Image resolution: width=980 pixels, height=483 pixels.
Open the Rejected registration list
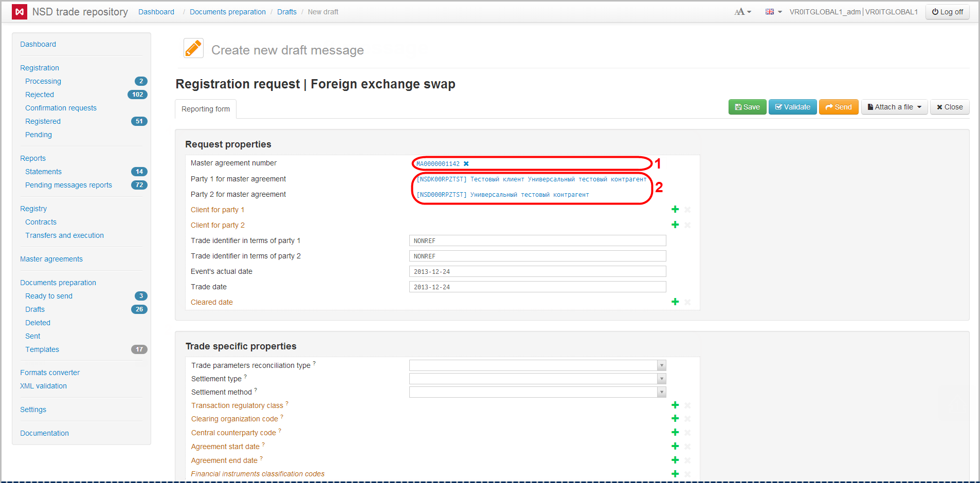click(x=40, y=95)
